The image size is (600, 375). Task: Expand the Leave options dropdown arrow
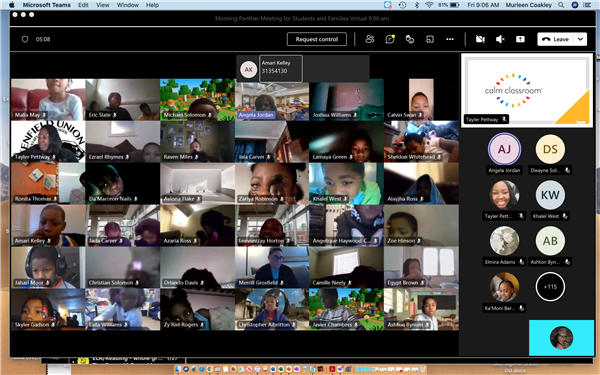[x=580, y=39]
